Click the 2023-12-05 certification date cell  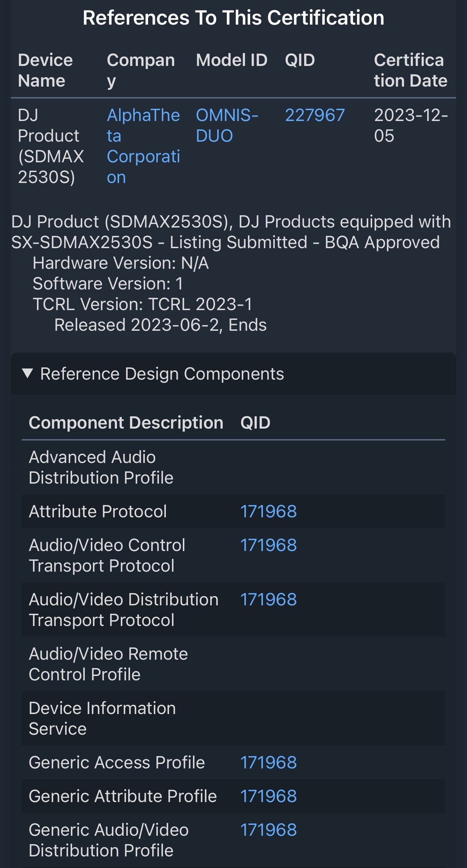tap(411, 125)
